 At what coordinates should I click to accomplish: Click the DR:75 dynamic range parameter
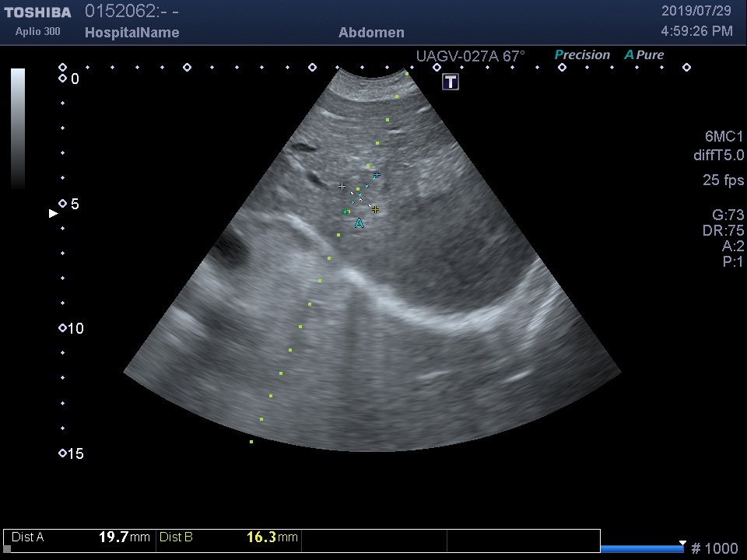coord(723,231)
